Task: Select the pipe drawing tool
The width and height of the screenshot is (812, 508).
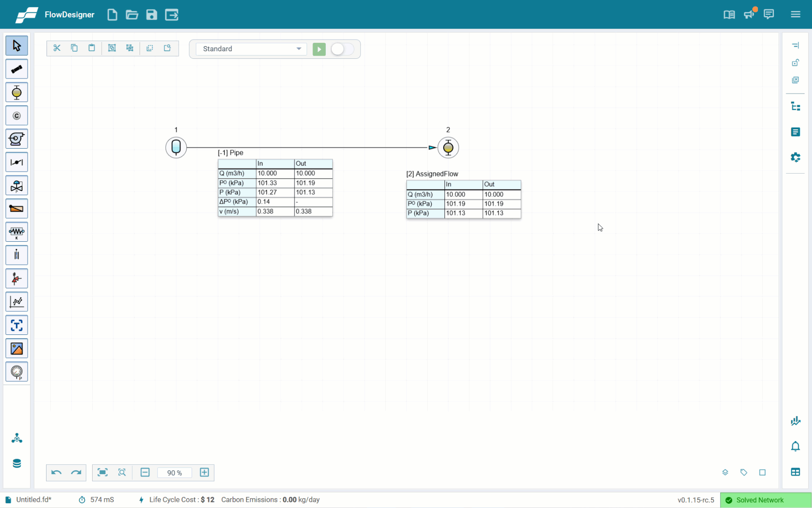Action: pos(16,69)
